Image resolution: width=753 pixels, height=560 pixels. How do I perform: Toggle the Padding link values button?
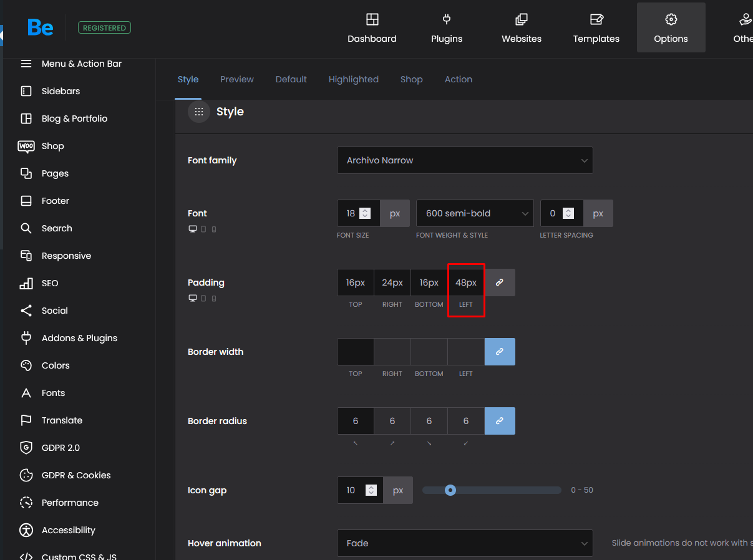(500, 282)
